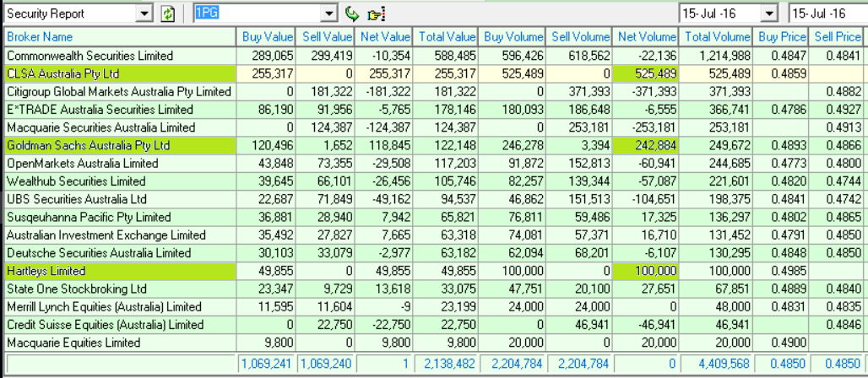Click Goldman Sachs sell value 1,652
The width and height of the screenshot is (868, 378).
(x=326, y=146)
